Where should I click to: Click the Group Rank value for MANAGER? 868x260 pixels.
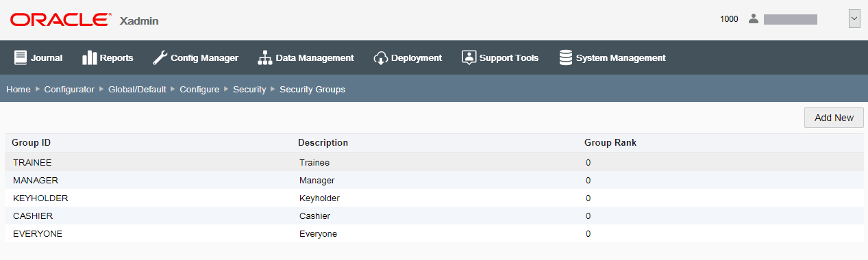pos(588,180)
